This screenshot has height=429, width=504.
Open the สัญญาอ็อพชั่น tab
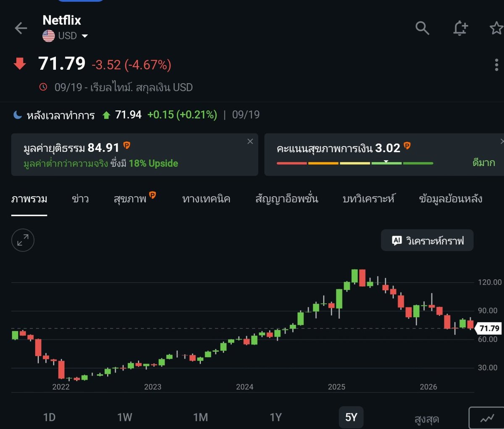tap(286, 199)
